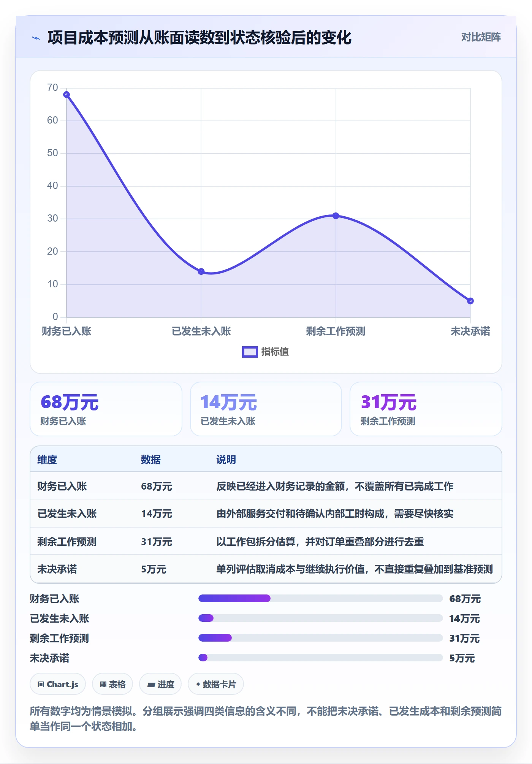Screen dimensions: 532x764
Task: Click the 对比矩阵 label in header
Action: tap(481, 37)
